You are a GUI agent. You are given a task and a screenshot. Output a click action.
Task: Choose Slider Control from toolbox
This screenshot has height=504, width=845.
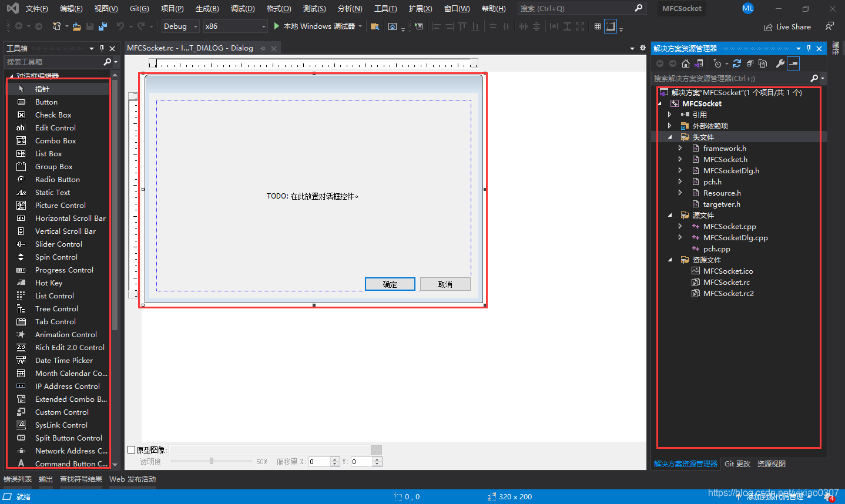tap(58, 244)
